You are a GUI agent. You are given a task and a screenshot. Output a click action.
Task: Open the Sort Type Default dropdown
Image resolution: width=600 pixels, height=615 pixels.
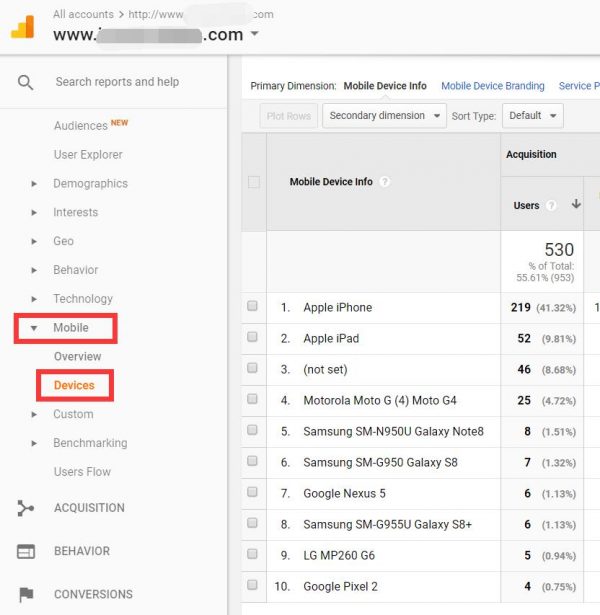[x=532, y=116]
